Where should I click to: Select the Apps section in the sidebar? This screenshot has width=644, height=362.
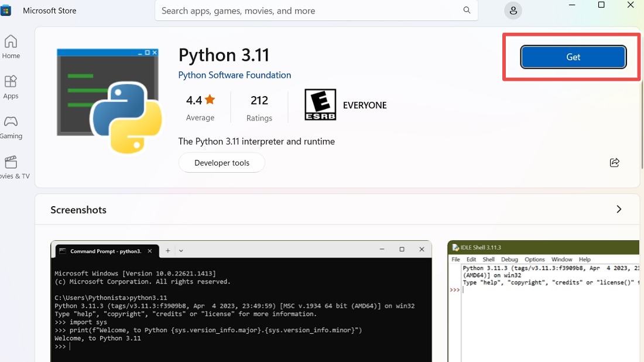tap(11, 86)
